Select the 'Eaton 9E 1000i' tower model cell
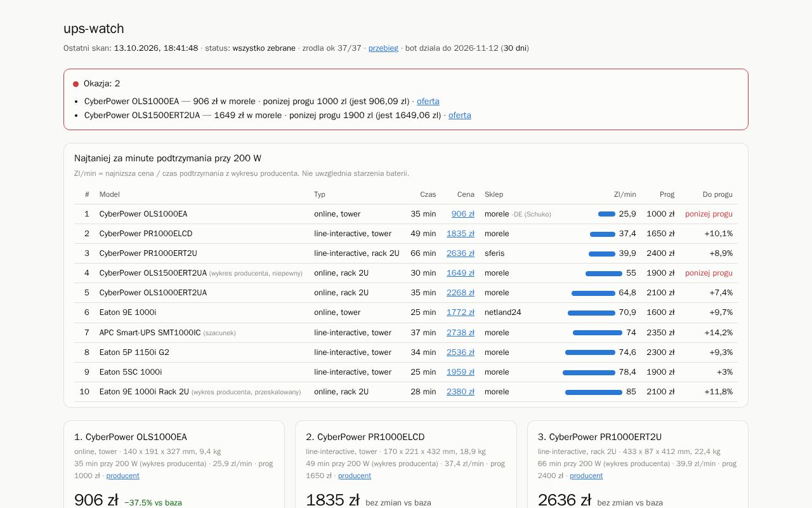The width and height of the screenshot is (812, 508). tap(128, 312)
